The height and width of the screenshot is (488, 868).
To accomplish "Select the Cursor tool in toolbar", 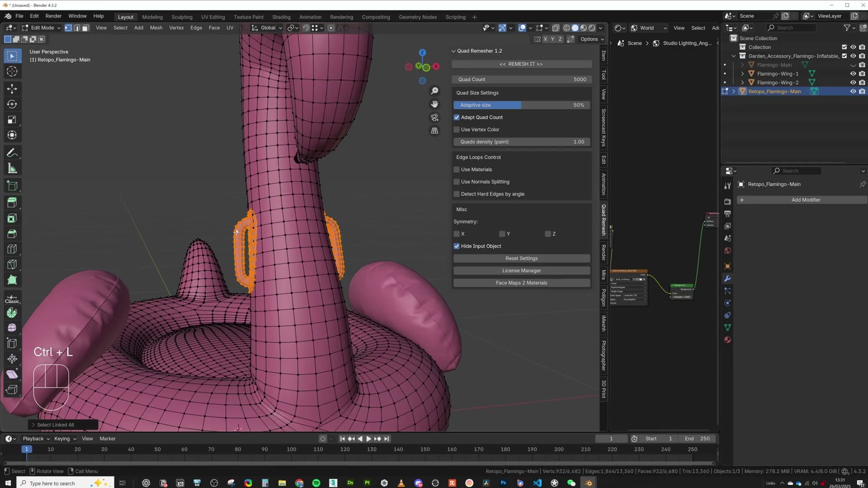I will tap(12, 71).
